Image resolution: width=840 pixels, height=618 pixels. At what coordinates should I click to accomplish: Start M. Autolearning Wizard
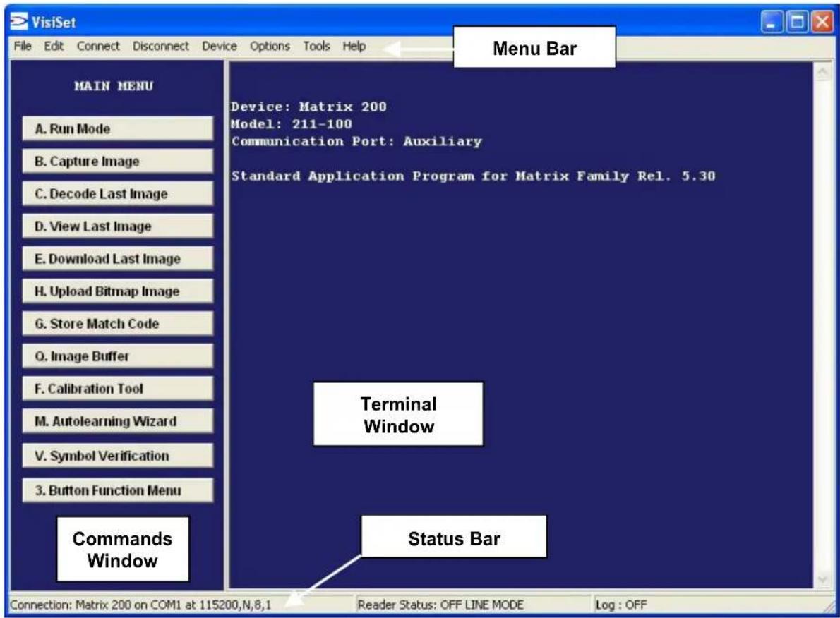point(117,421)
